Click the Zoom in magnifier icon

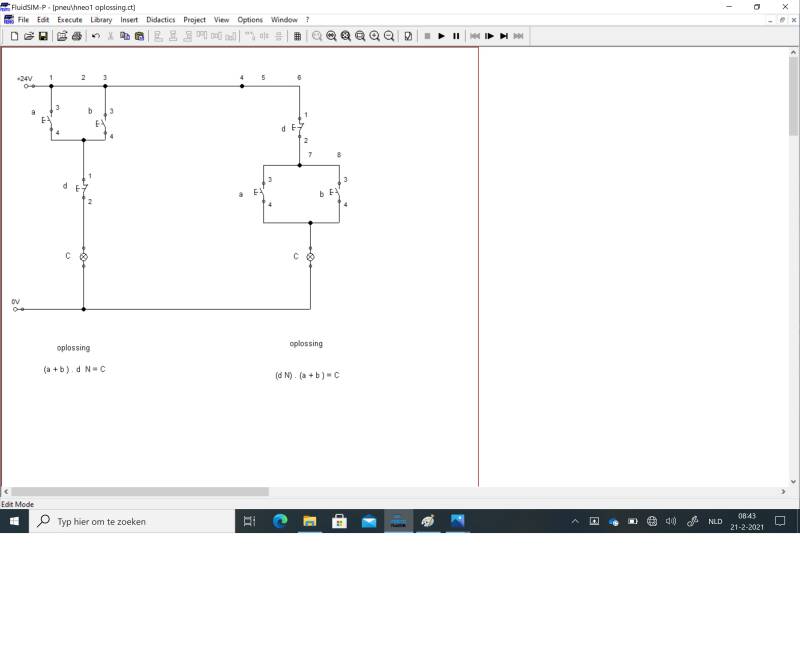pos(375,36)
